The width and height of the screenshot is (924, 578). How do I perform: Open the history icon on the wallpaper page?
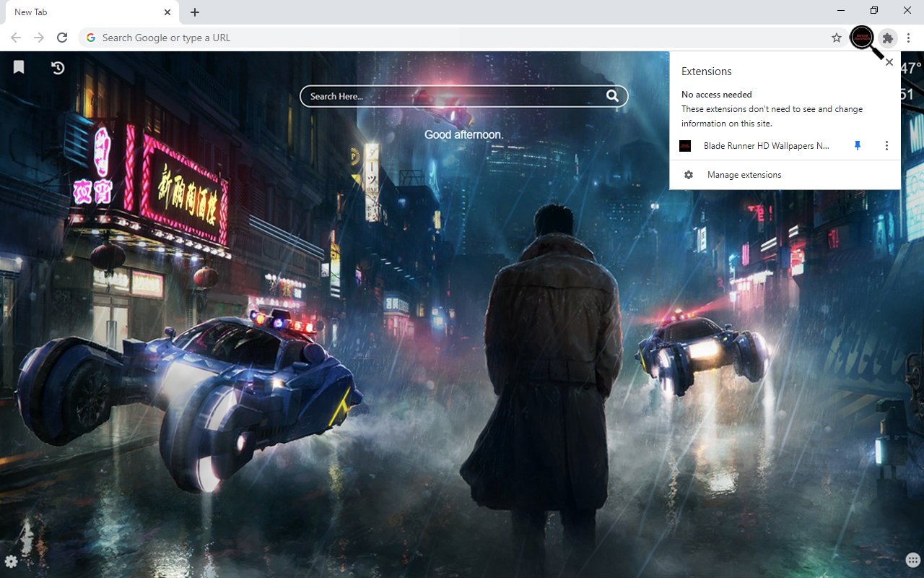click(58, 67)
